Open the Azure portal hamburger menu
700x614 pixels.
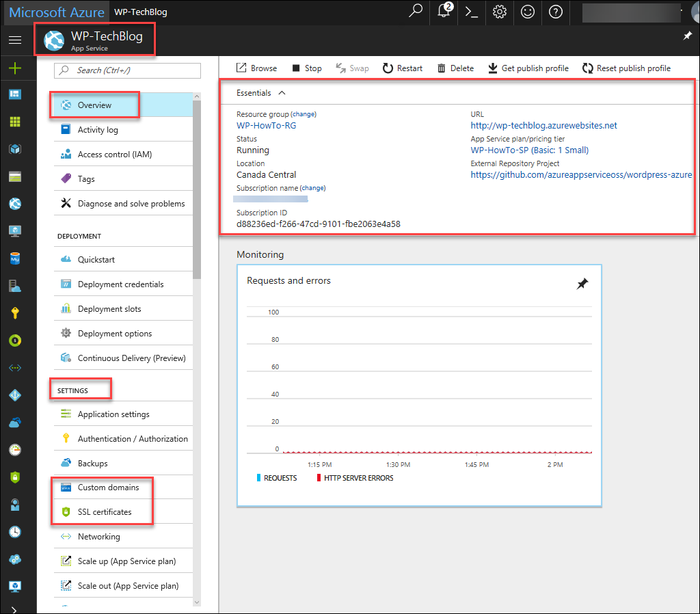coord(15,40)
